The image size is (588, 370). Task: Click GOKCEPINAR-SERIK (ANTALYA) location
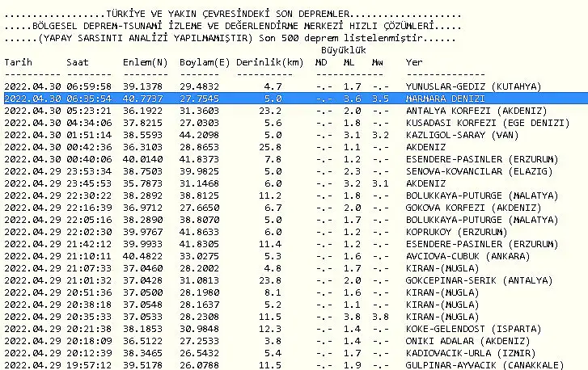tap(480, 280)
